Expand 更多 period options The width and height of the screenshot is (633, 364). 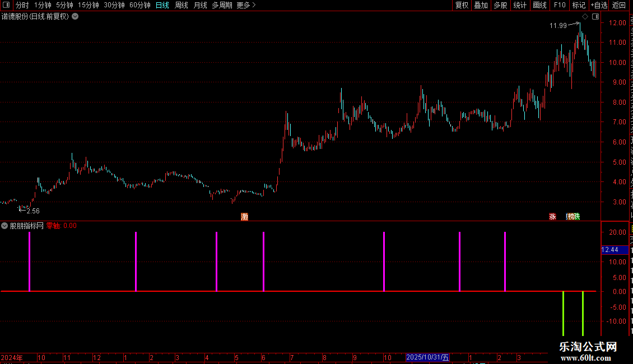tap(246, 5)
